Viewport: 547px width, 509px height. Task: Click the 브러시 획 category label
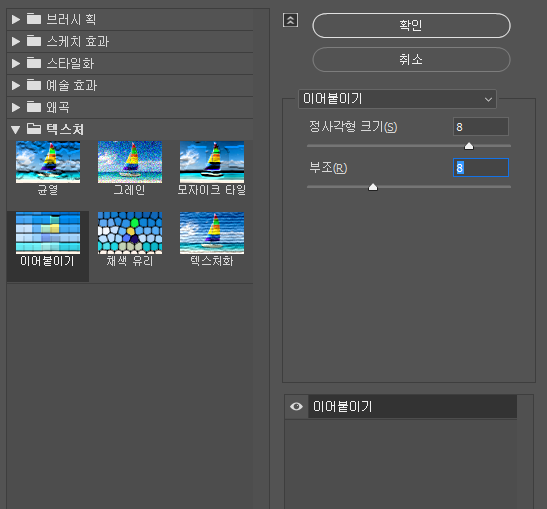point(71,19)
